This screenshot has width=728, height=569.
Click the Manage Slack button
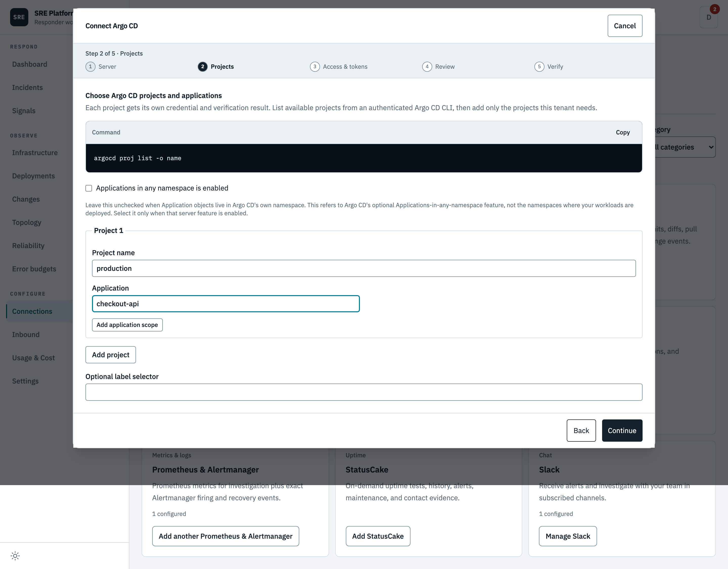[x=568, y=536]
